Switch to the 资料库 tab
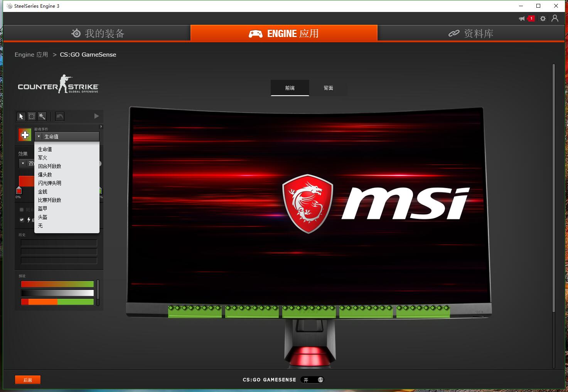This screenshot has width=568, height=392. [x=471, y=33]
